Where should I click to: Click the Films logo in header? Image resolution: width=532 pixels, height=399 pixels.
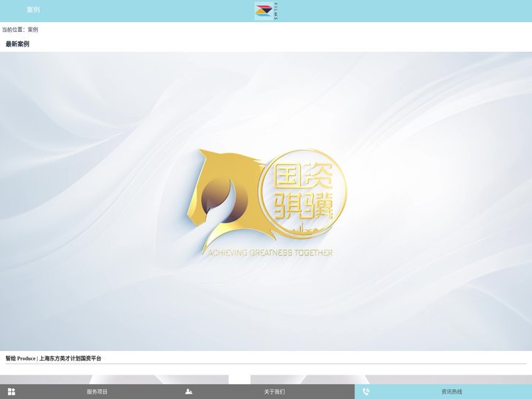[266, 11]
